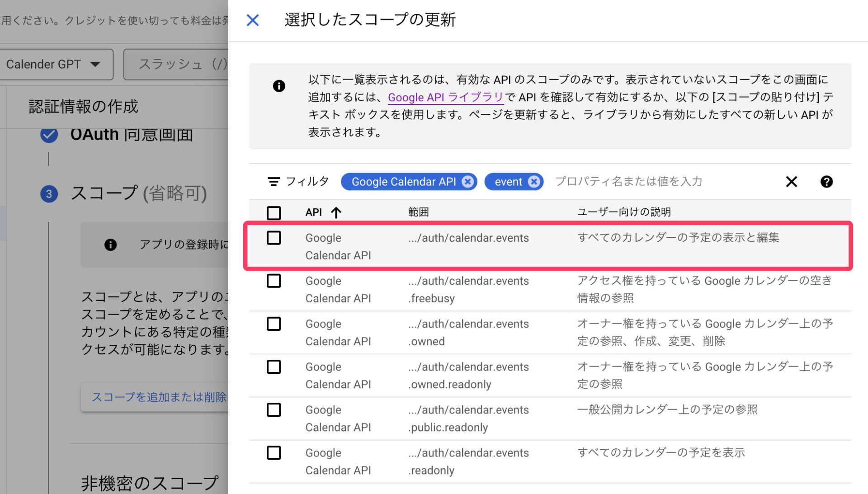The width and height of the screenshot is (868, 494).
Task: Clear all filters with the X icon
Action: (791, 182)
